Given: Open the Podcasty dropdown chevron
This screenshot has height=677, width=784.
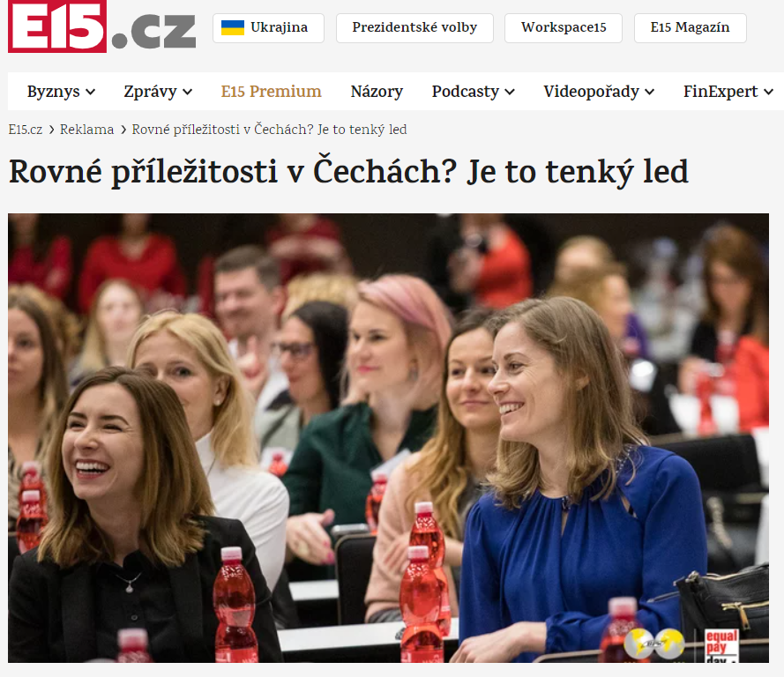Looking at the screenshot, I should coord(510,92).
